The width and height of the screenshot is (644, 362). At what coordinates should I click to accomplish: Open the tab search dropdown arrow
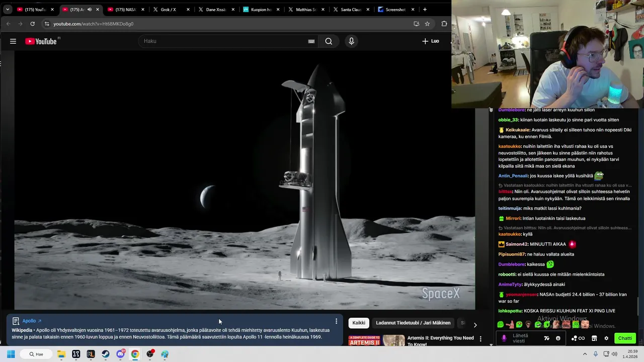[8, 10]
